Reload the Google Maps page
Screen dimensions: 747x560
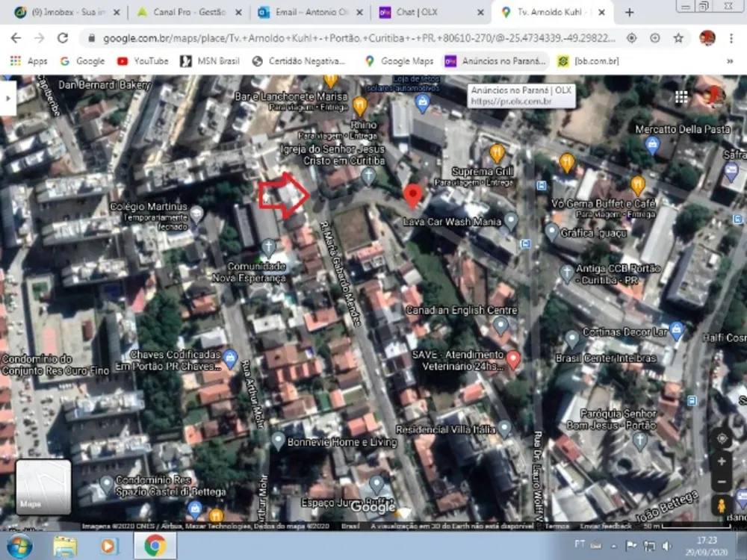click(x=63, y=38)
